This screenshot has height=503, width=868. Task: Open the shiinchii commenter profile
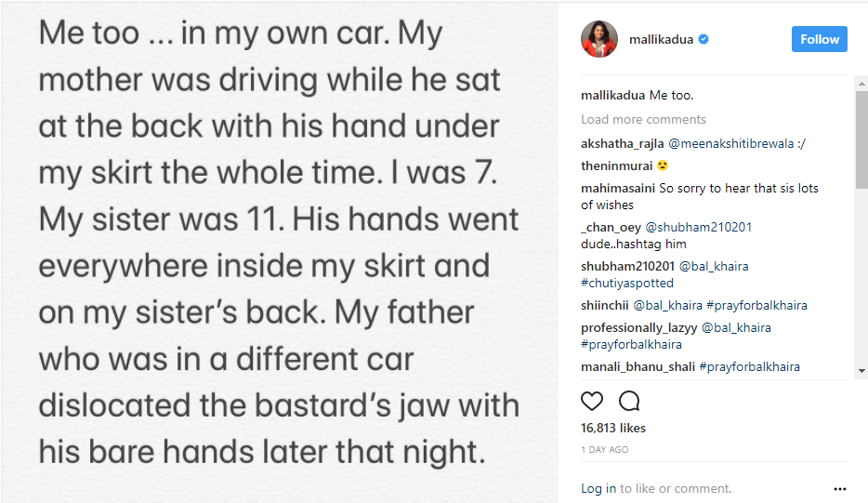pos(606,305)
